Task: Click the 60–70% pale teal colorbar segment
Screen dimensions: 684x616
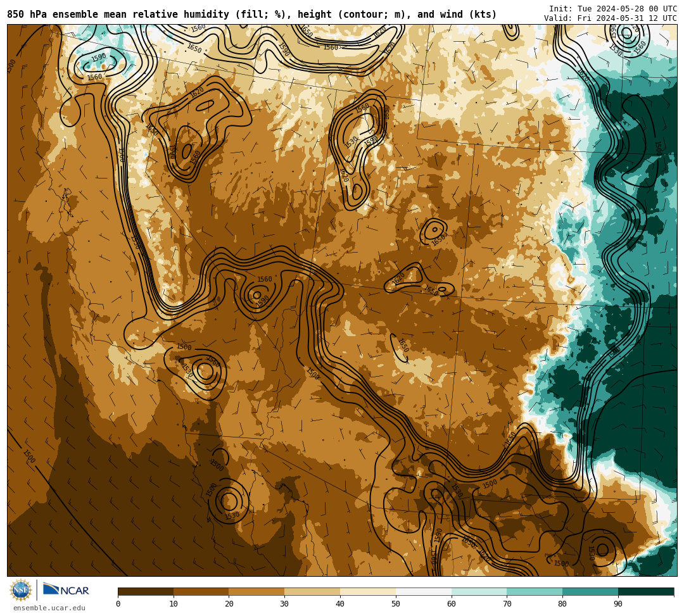Action: [x=479, y=591]
